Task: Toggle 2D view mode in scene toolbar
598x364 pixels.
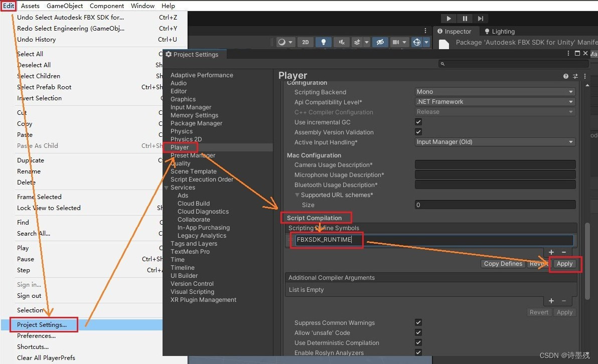Action: click(306, 42)
